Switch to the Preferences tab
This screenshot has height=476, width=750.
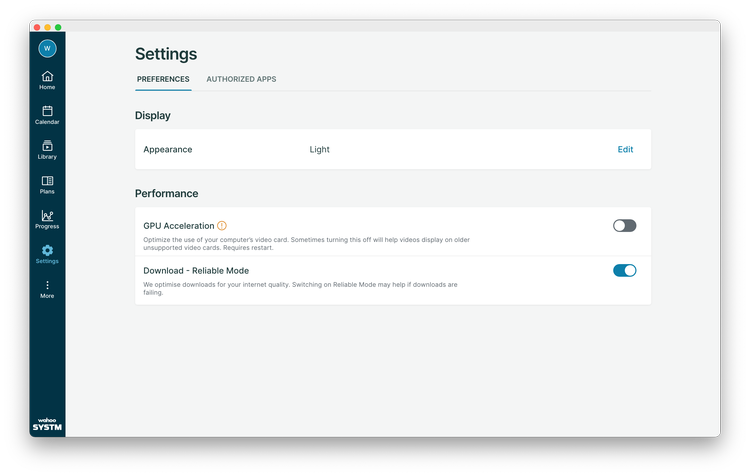[163, 79]
